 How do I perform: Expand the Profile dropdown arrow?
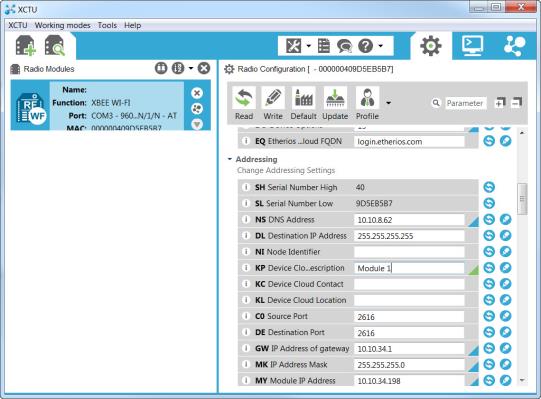[x=388, y=103]
